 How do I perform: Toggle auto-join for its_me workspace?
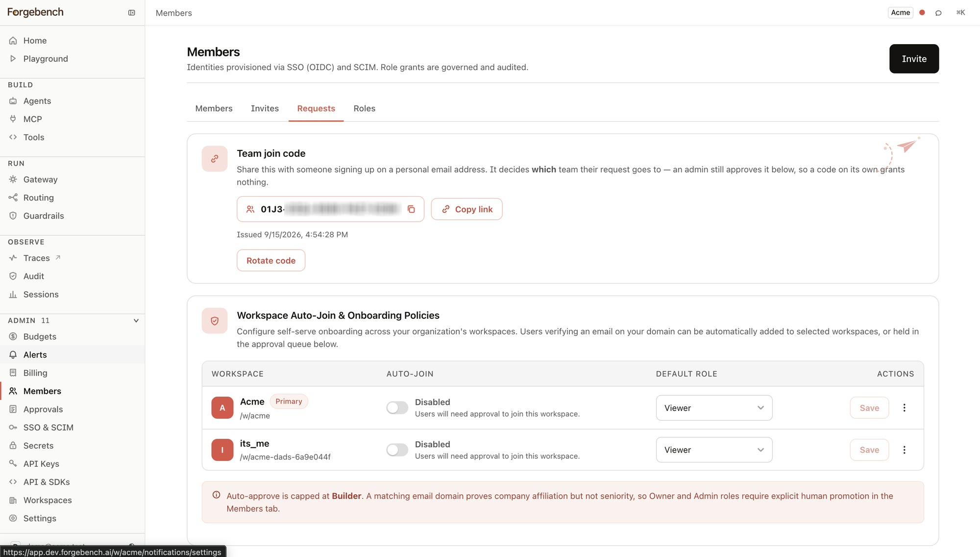pos(397,450)
